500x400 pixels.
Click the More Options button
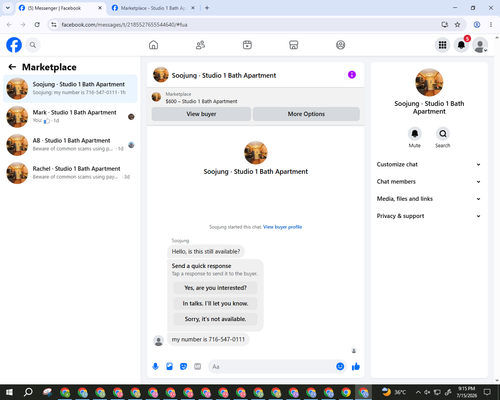306,114
